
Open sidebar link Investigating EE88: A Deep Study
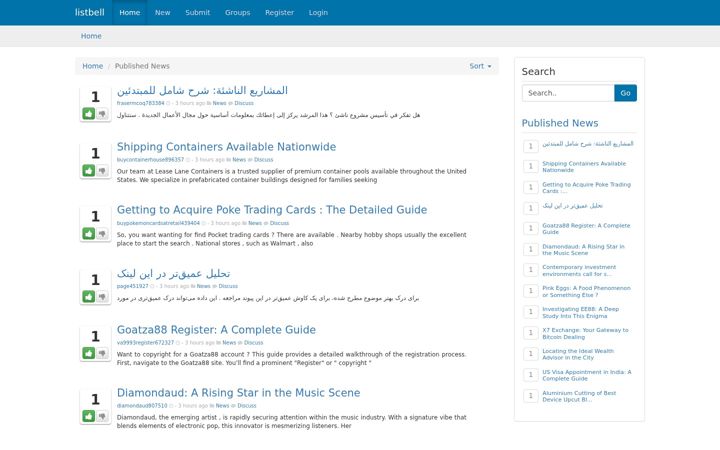(x=580, y=313)
